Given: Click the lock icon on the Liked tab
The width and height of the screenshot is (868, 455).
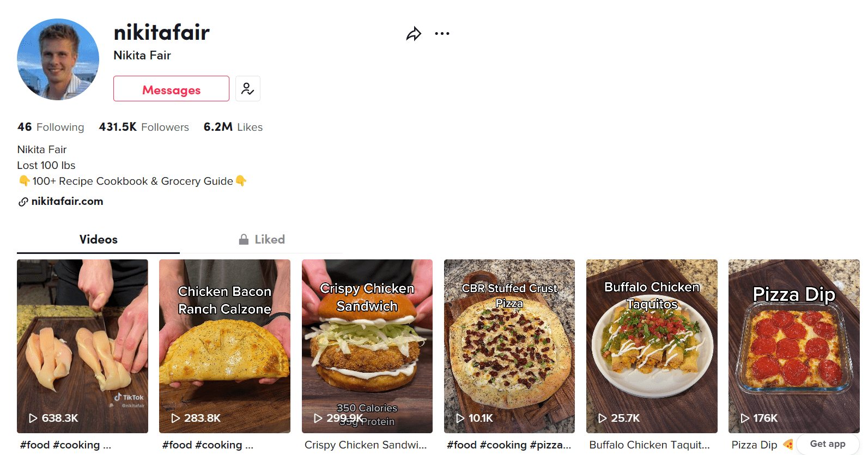Looking at the screenshot, I should 244,239.
